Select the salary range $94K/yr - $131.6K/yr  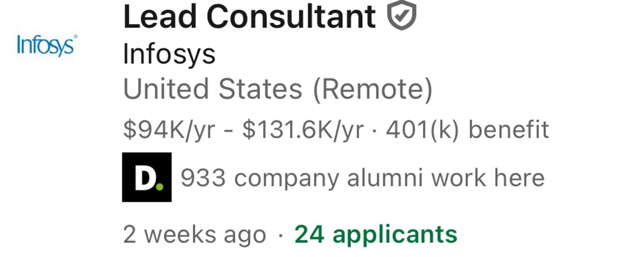(x=244, y=130)
